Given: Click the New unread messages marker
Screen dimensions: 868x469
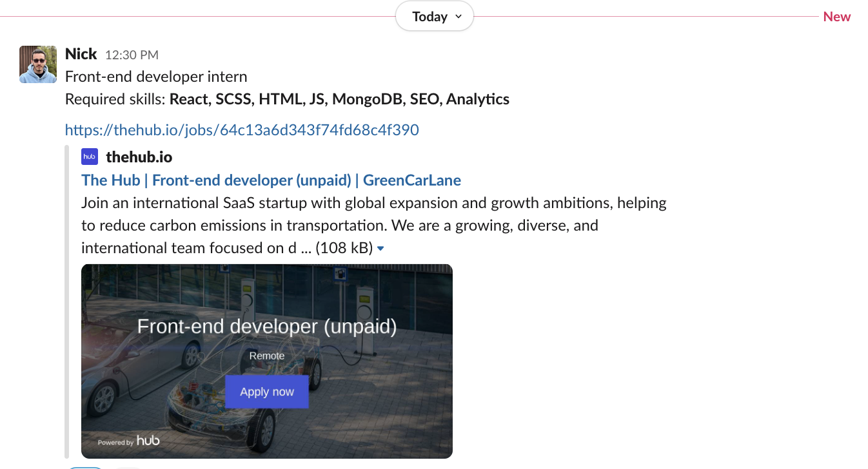Looking at the screenshot, I should point(836,17).
